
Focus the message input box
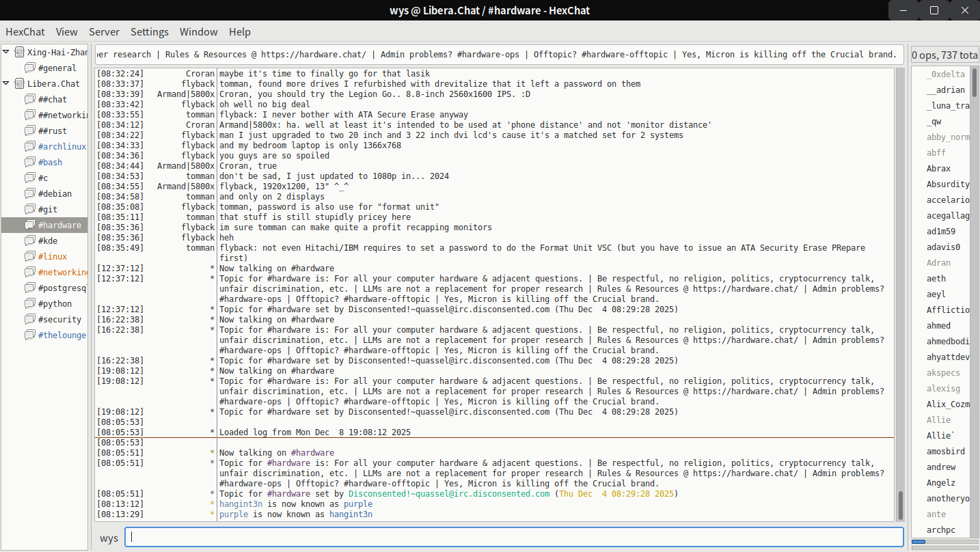click(x=514, y=537)
